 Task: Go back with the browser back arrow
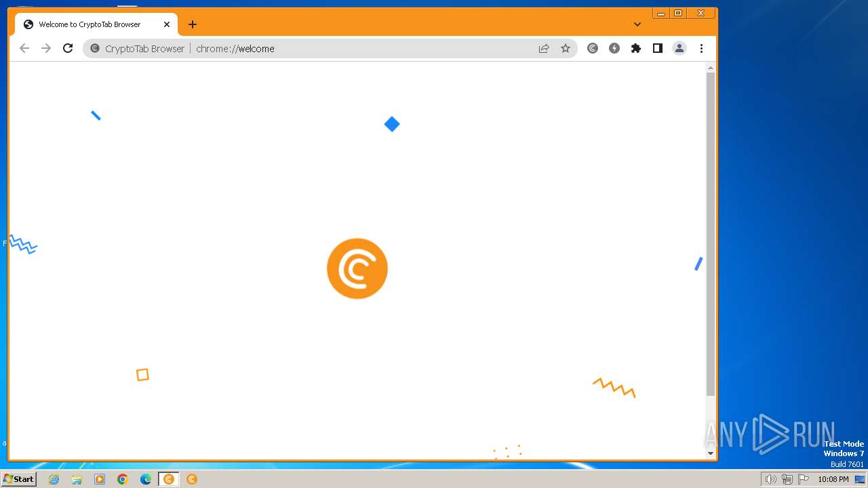click(24, 48)
